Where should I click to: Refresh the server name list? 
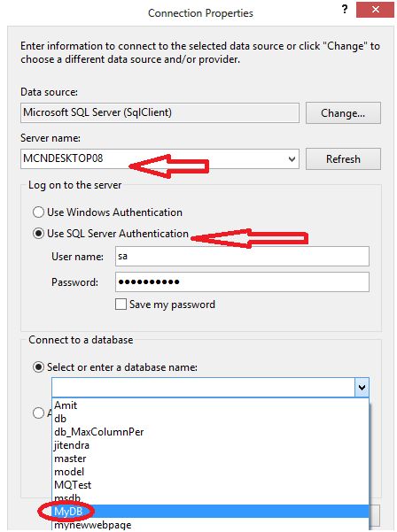[x=343, y=158]
